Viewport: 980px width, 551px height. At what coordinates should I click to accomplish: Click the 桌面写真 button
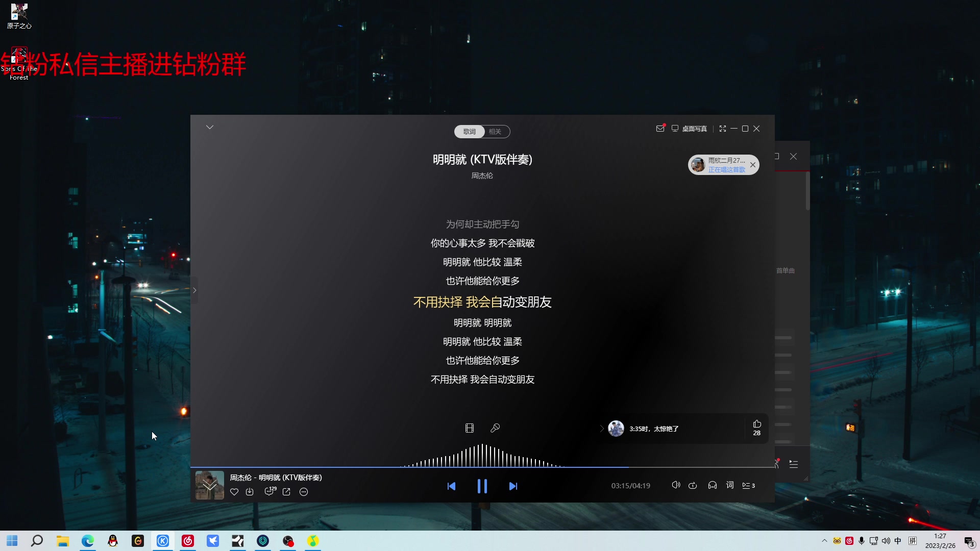pos(689,129)
